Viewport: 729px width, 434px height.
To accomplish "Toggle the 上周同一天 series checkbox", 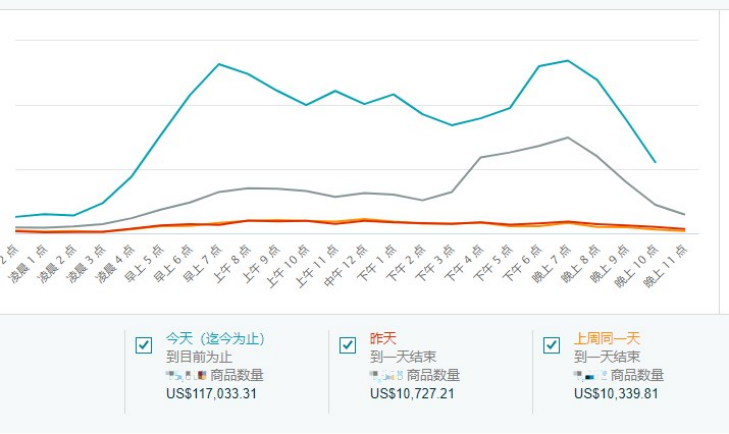I will pyautogui.click(x=552, y=345).
